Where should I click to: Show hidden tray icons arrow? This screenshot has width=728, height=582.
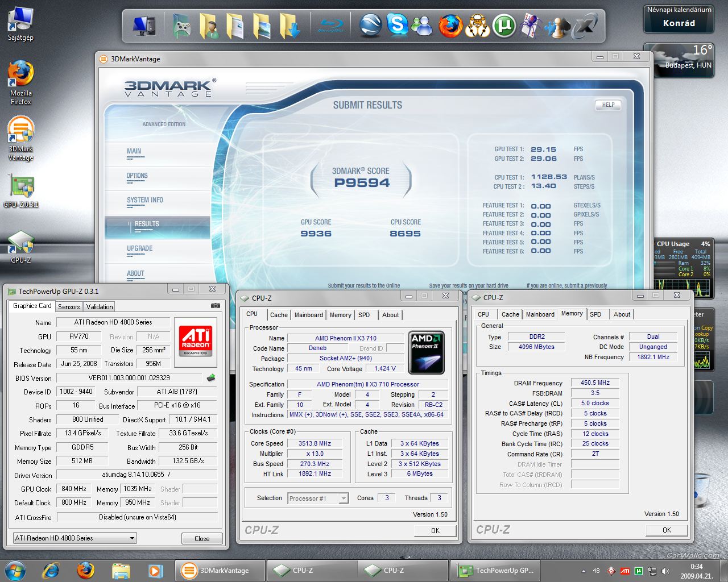click(x=584, y=571)
